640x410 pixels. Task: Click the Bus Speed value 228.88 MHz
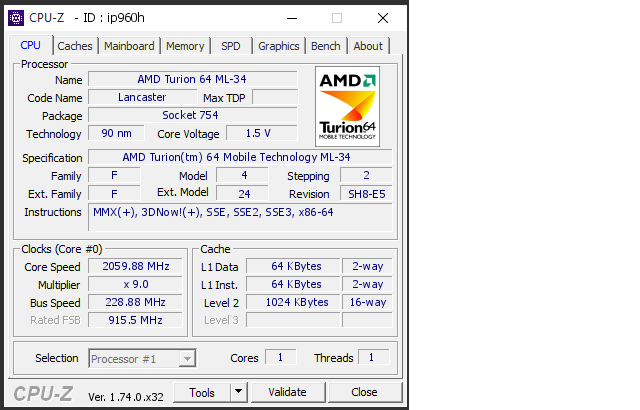(x=135, y=302)
